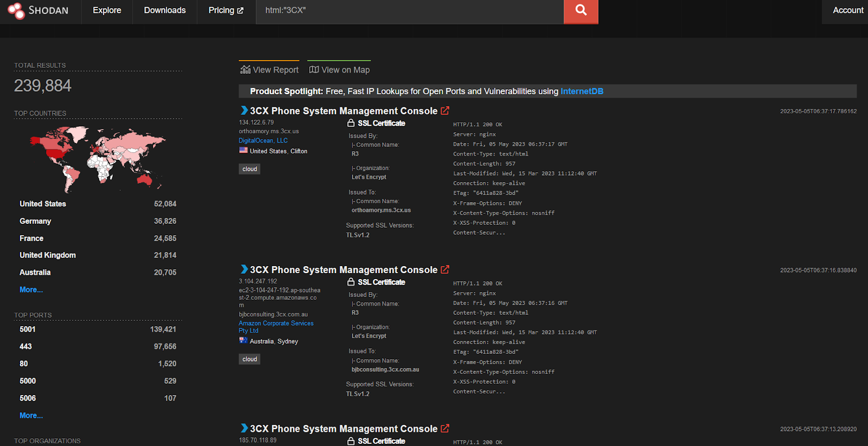Filter by United Kingdom country
This screenshot has width=868, height=446.
click(x=48, y=255)
